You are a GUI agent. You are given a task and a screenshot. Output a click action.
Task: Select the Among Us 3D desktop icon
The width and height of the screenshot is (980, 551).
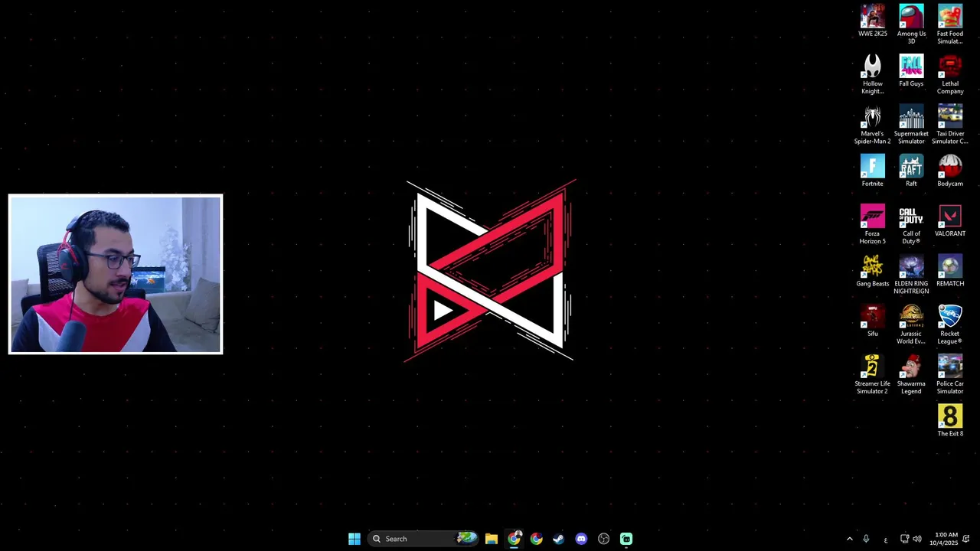tap(911, 24)
